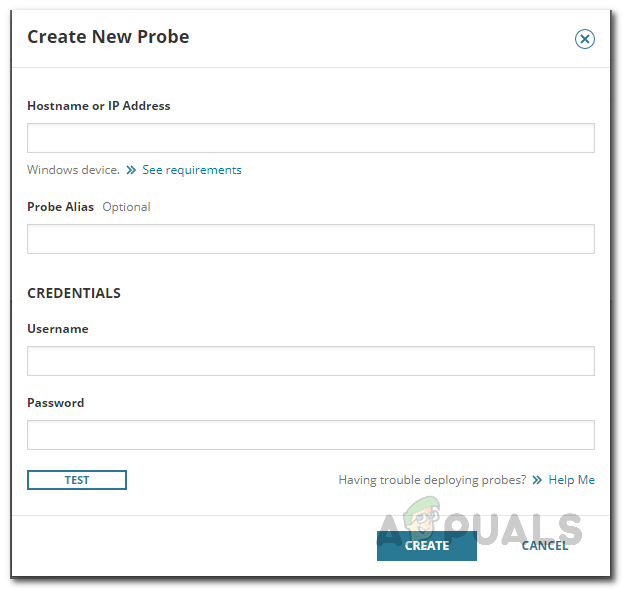Open the See requirements link
The image size is (623, 590).
point(191,170)
